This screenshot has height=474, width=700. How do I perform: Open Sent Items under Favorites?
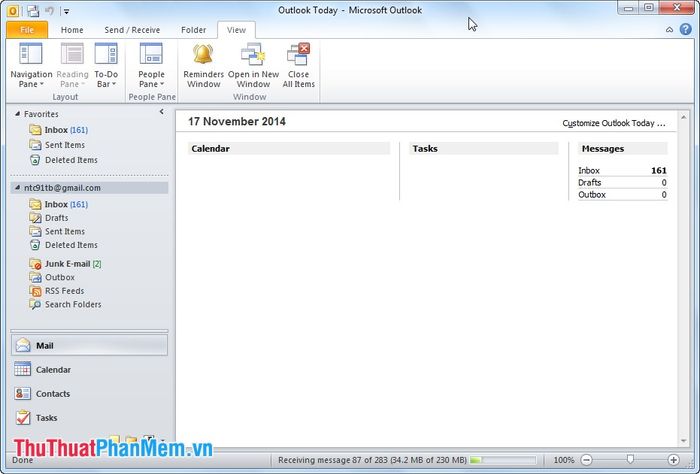[57, 145]
